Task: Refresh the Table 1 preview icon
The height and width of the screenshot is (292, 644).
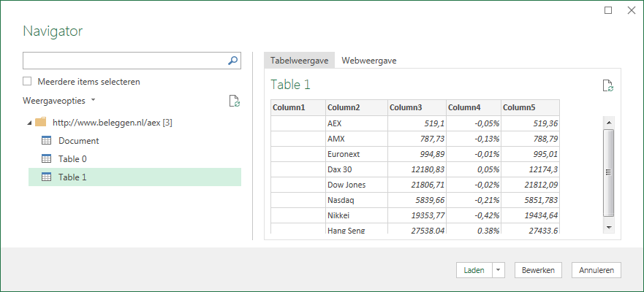Action: coord(607,86)
